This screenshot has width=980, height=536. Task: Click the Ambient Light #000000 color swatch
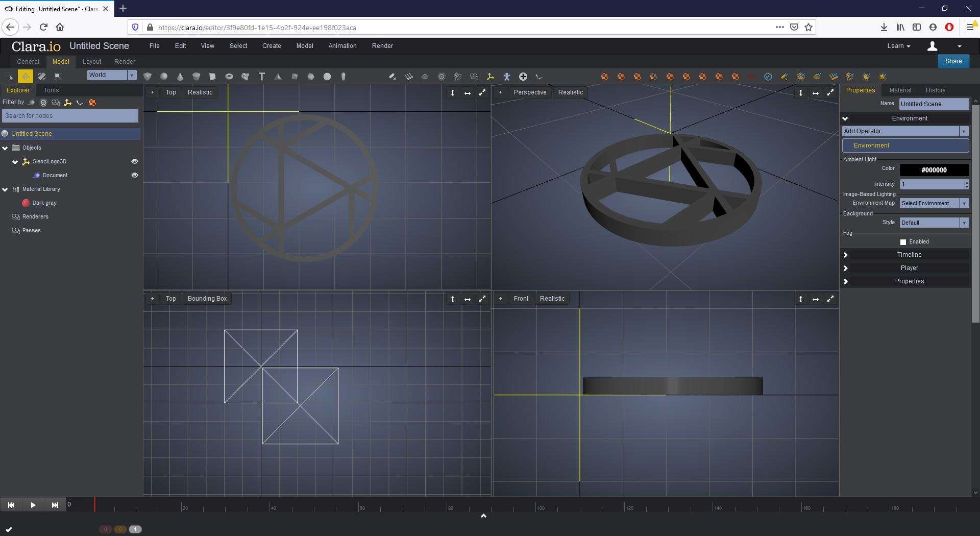point(934,170)
